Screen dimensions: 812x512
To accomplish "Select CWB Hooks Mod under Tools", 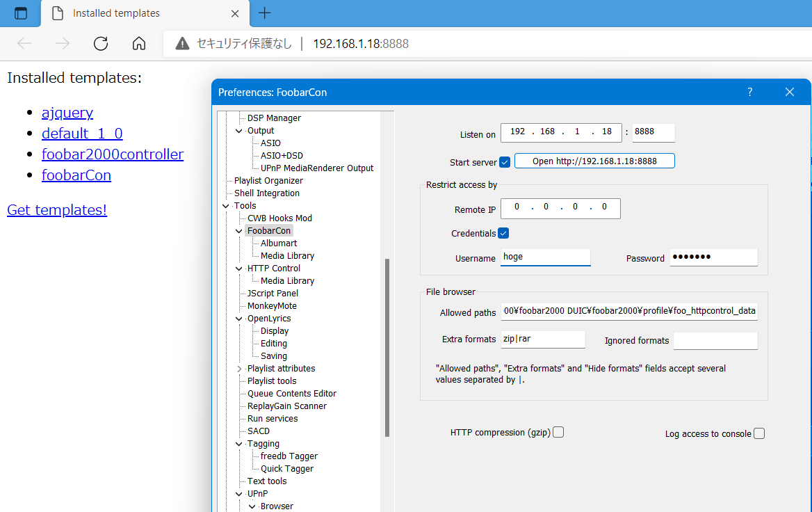I will [x=279, y=218].
